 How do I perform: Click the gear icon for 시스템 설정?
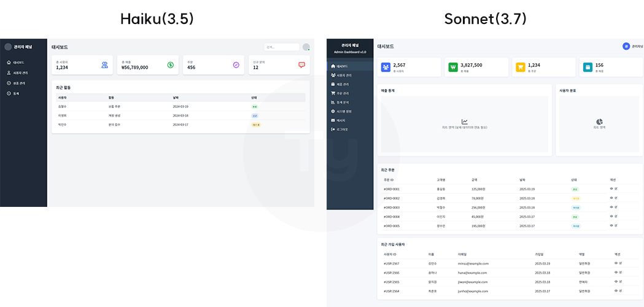click(x=333, y=111)
